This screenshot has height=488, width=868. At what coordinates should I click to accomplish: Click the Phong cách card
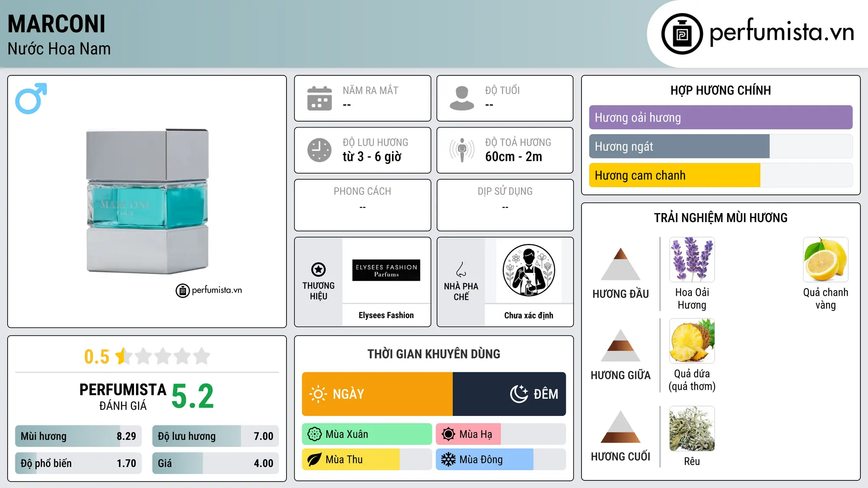[362, 205]
